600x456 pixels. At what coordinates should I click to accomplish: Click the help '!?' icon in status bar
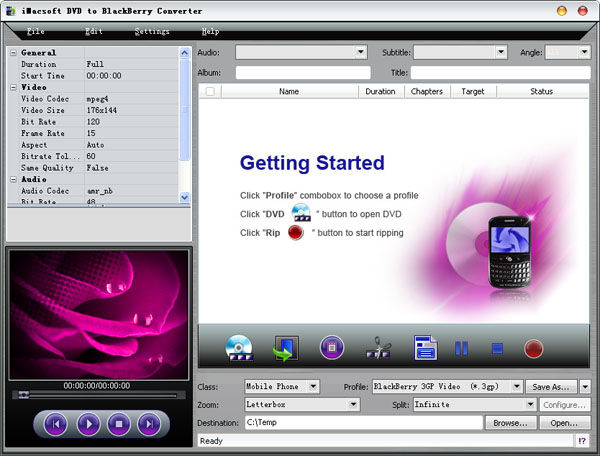(x=582, y=441)
